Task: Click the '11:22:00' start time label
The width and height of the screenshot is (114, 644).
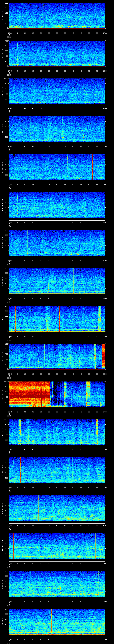Action: (9, 260)
